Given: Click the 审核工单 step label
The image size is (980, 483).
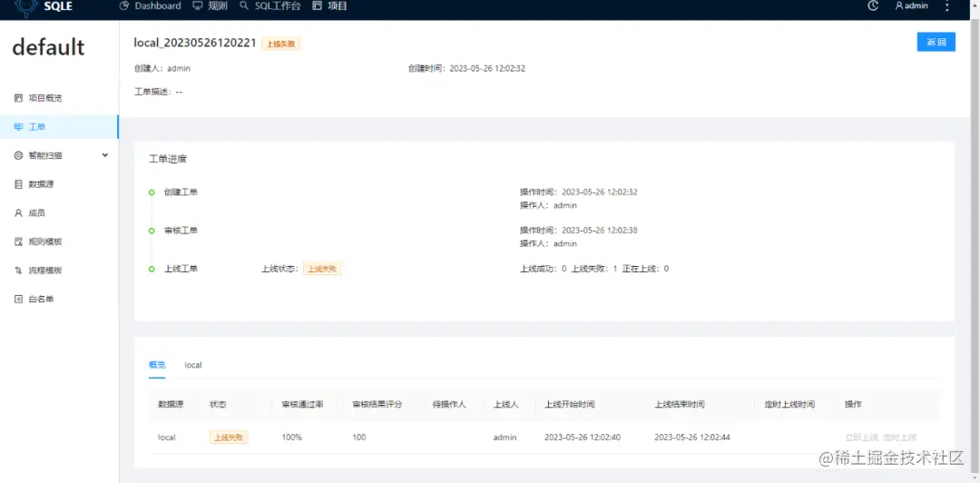Looking at the screenshot, I should click(181, 231).
